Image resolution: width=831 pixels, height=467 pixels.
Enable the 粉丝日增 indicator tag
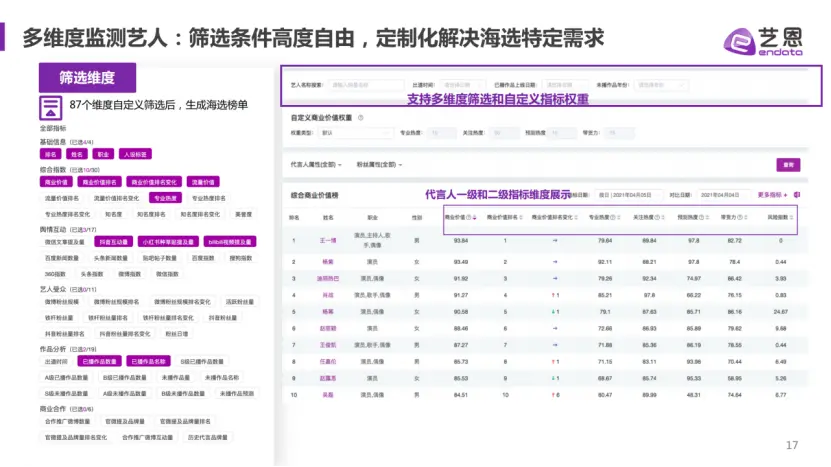[176, 334]
